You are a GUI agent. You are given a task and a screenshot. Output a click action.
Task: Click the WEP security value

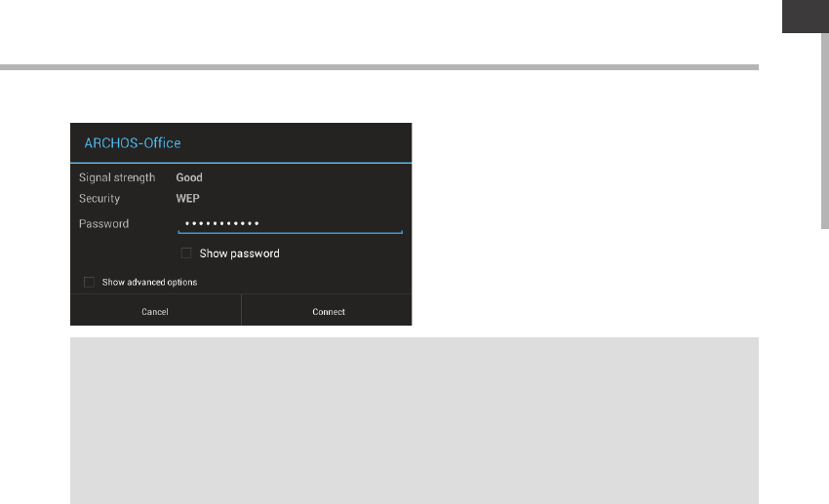tap(187, 199)
